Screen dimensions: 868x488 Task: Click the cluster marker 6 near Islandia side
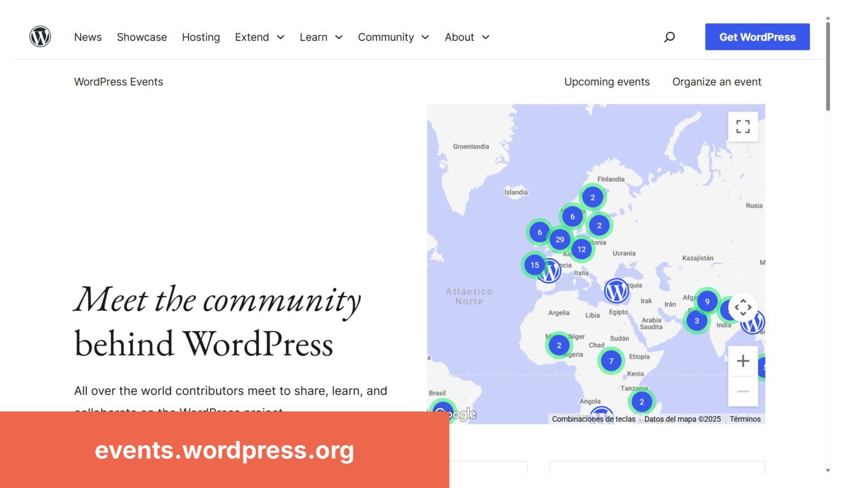(539, 233)
